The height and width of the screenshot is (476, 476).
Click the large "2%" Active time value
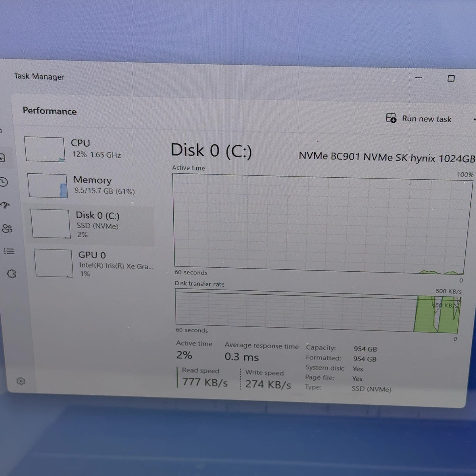point(184,355)
